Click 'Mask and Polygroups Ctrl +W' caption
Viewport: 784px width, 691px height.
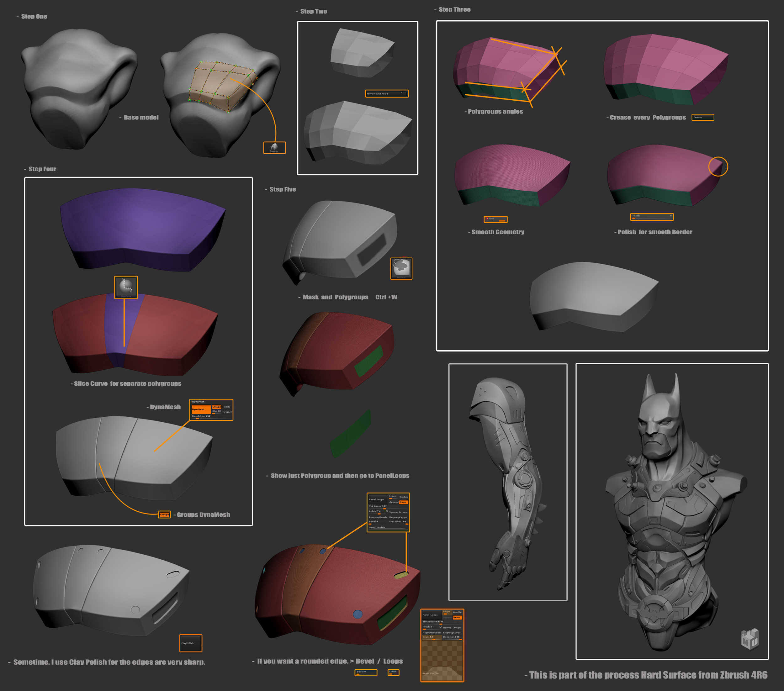coord(350,297)
